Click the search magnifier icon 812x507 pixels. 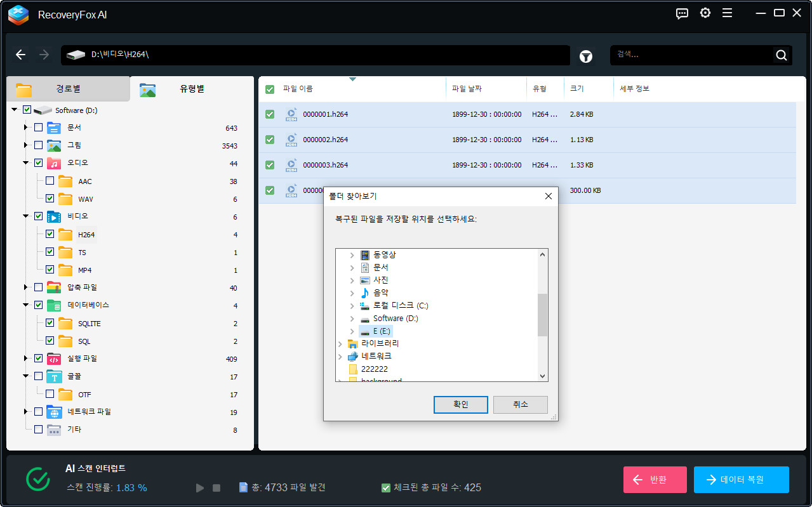[x=781, y=55]
